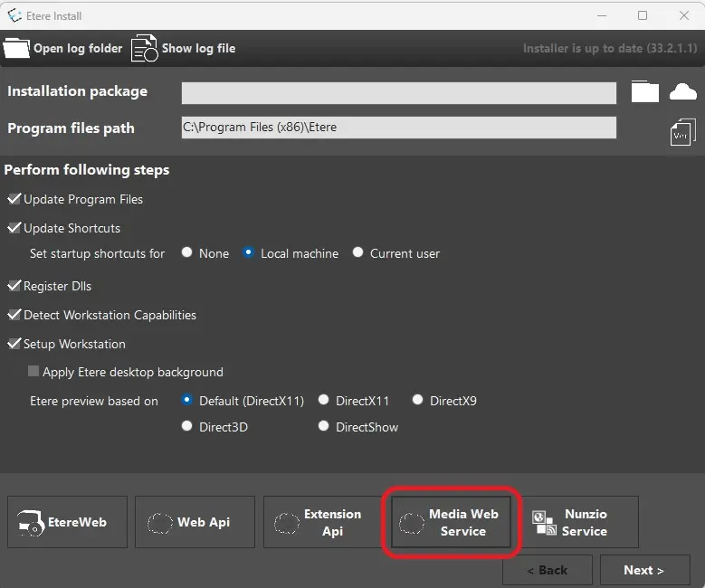
Task: Choose Current user for startup shortcuts
Action: coord(358,253)
